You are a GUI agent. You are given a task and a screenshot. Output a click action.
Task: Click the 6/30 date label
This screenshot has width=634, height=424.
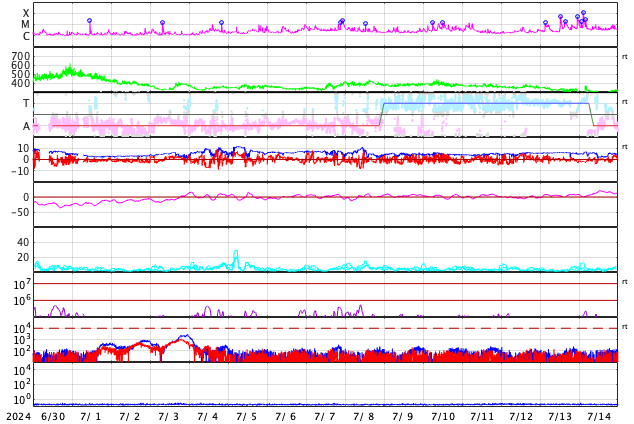53,416
